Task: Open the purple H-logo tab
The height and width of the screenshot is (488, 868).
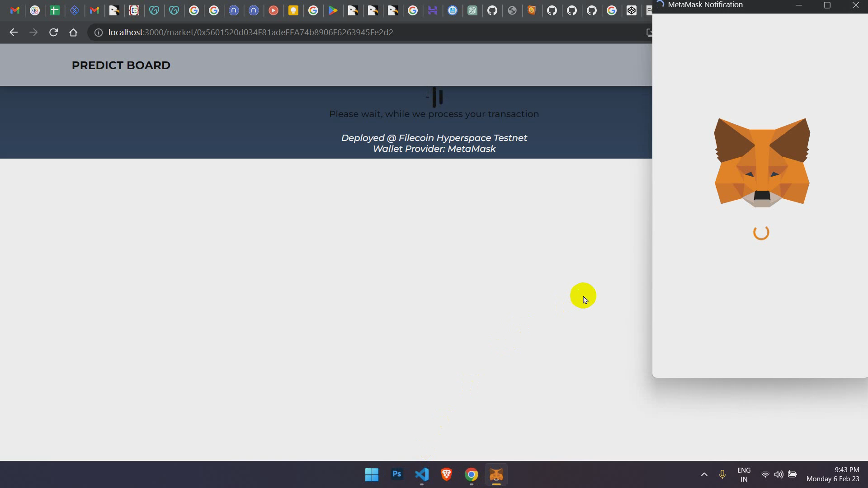Action: 433,10
